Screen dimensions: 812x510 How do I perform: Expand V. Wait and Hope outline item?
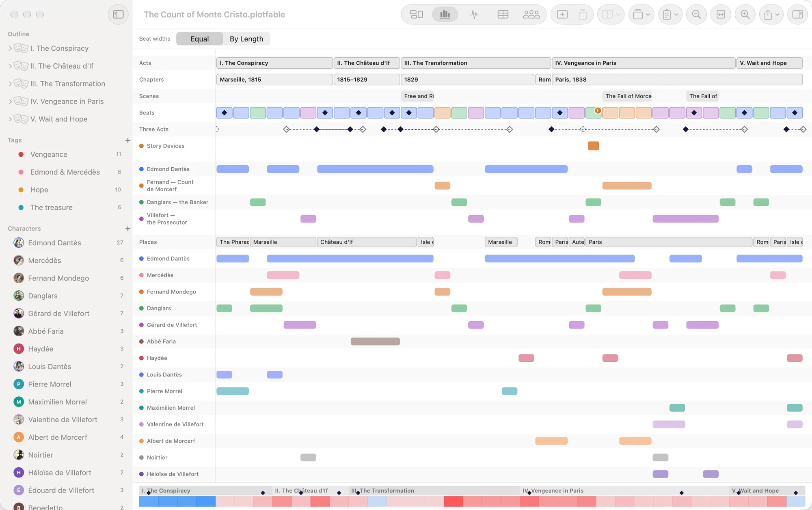(10, 119)
